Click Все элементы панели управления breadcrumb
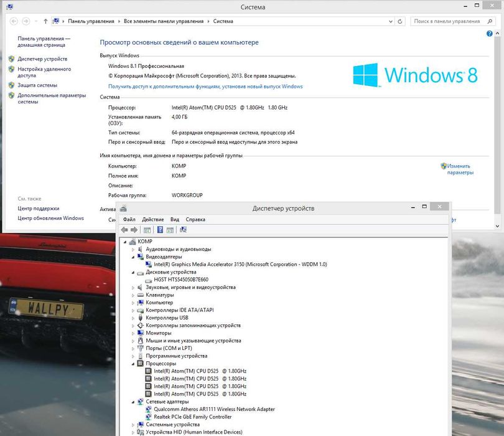Image resolution: width=504 pixels, height=436 pixels. click(x=164, y=21)
